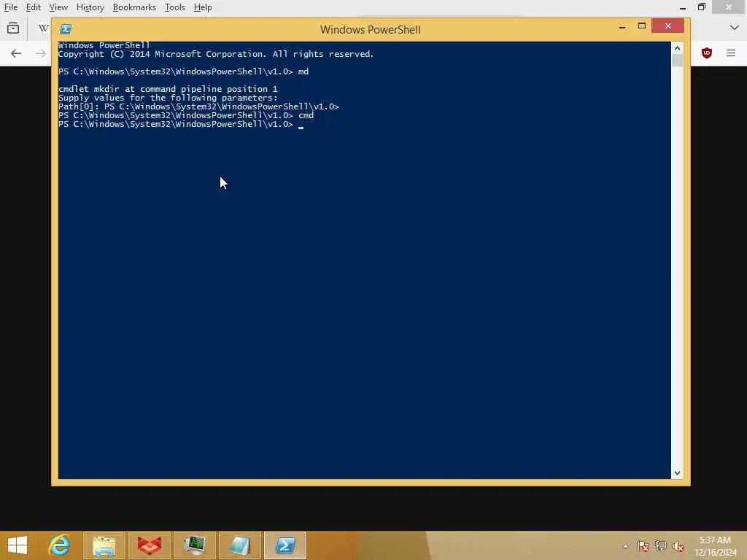Viewport: 747px width, 560px height.
Task: Maximize the Windows PowerShell window
Action: [642, 26]
